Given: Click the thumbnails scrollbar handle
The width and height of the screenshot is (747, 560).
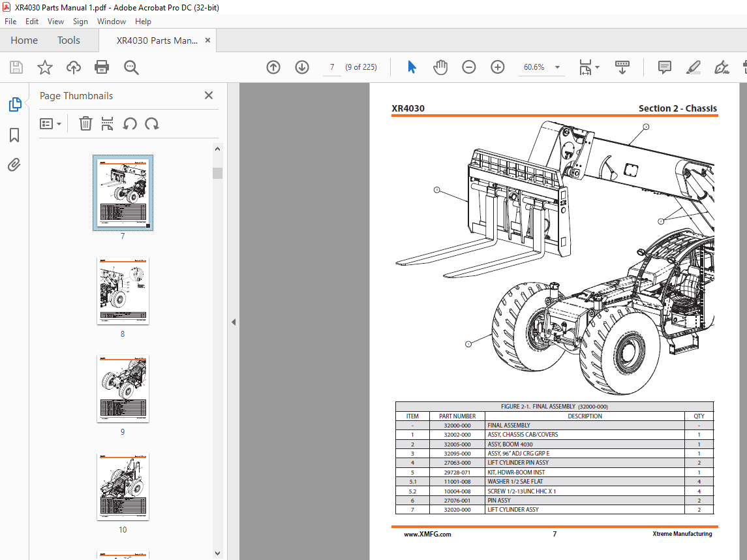Looking at the screenshot, I should 218,173.
